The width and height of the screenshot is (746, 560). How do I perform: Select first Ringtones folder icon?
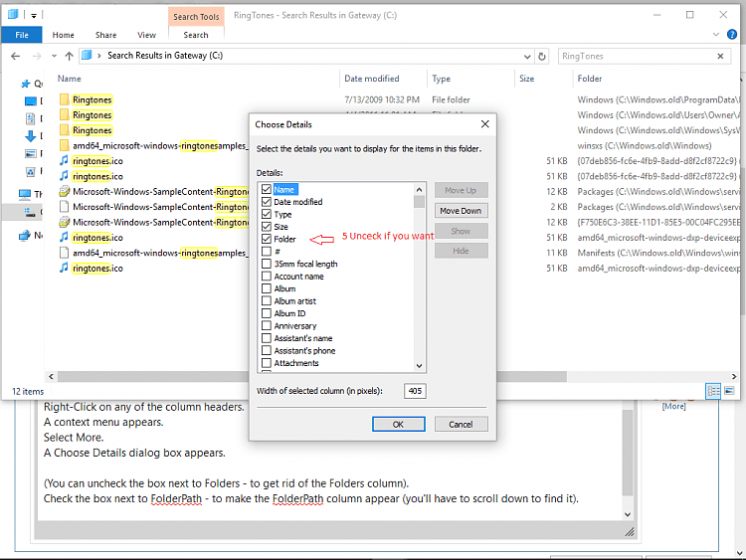pyautogui.click(x=65, y=99)
